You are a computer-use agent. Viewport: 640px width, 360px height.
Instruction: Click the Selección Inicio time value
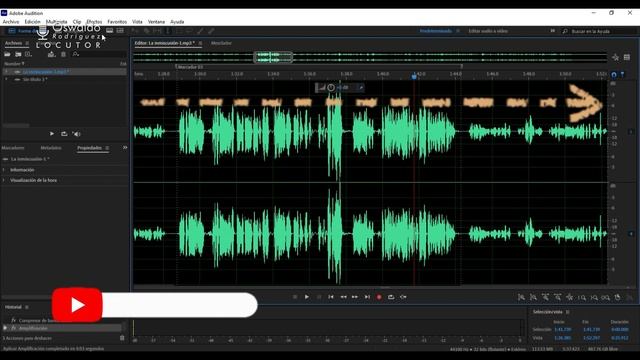(562, 329)
